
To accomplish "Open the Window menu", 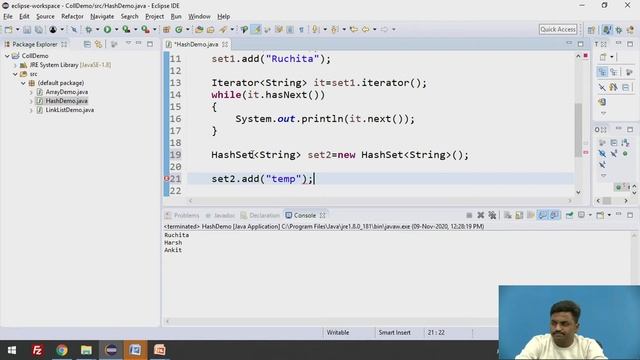I will tap(199, 17).
